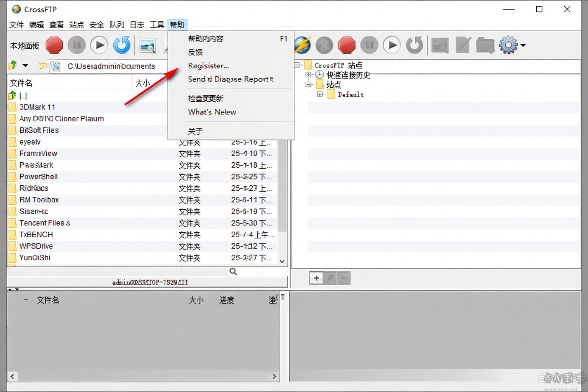The width and height of the screenshot is (588, 392).
Task: Open the 队列 menu
Action: [117, 25]
